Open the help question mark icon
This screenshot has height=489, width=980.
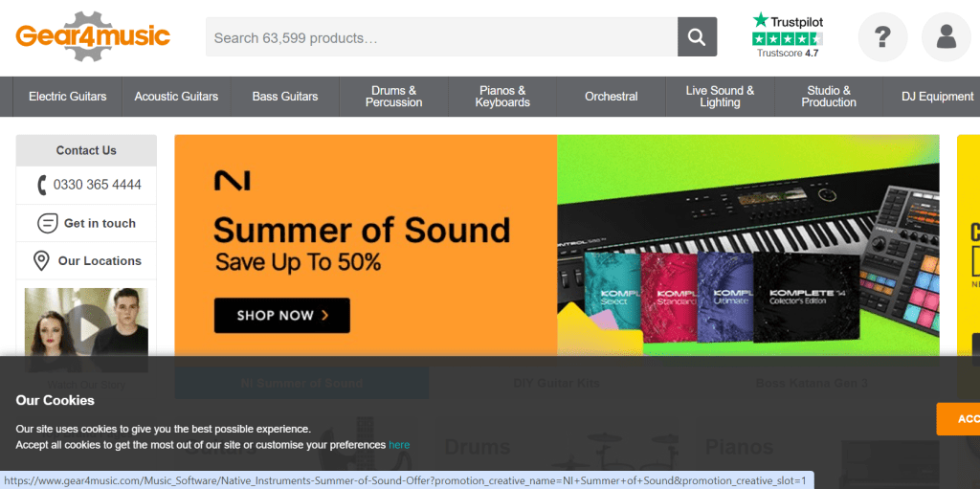click(882, 37)
